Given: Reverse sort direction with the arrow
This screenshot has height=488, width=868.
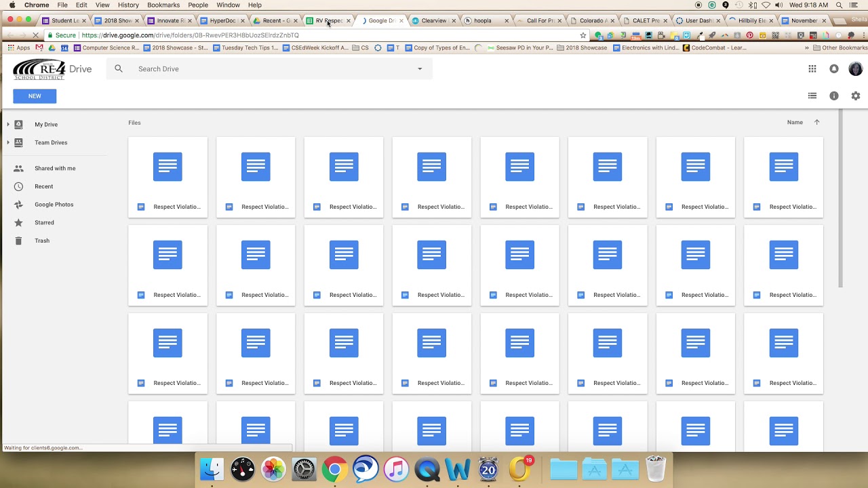Looking at the screenshot, I should coord(816,122).
